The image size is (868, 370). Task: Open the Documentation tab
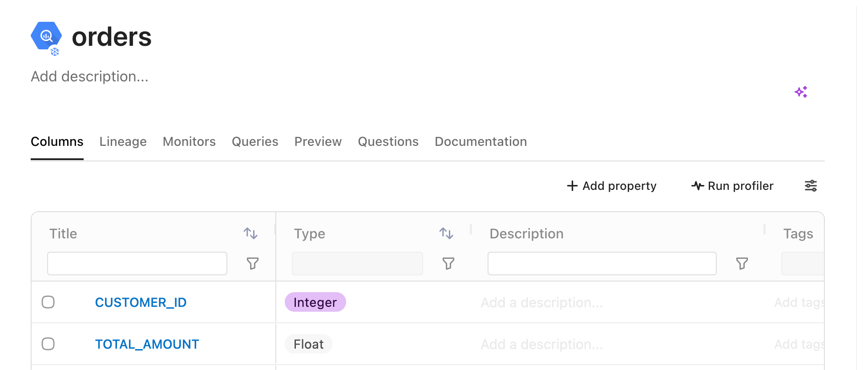(x=480, y=141)
